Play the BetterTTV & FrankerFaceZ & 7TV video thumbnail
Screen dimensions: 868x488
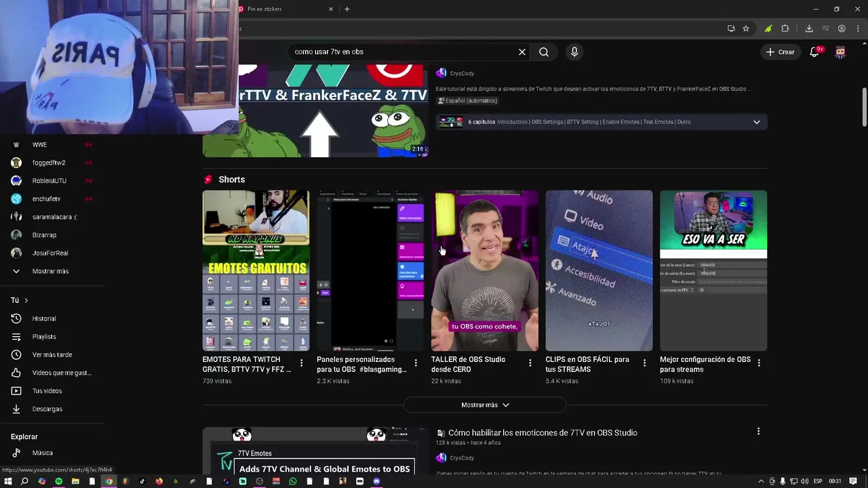coord(333,111)
